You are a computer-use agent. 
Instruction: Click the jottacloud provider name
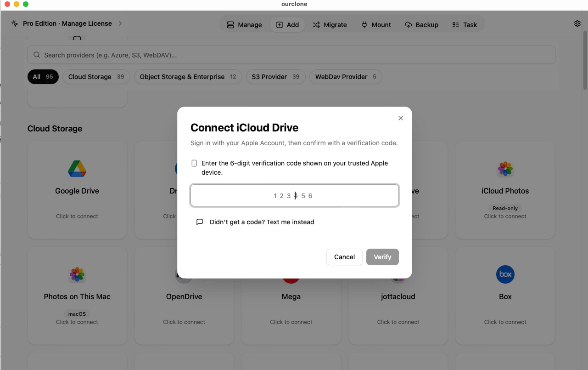(x=398, y=296)
